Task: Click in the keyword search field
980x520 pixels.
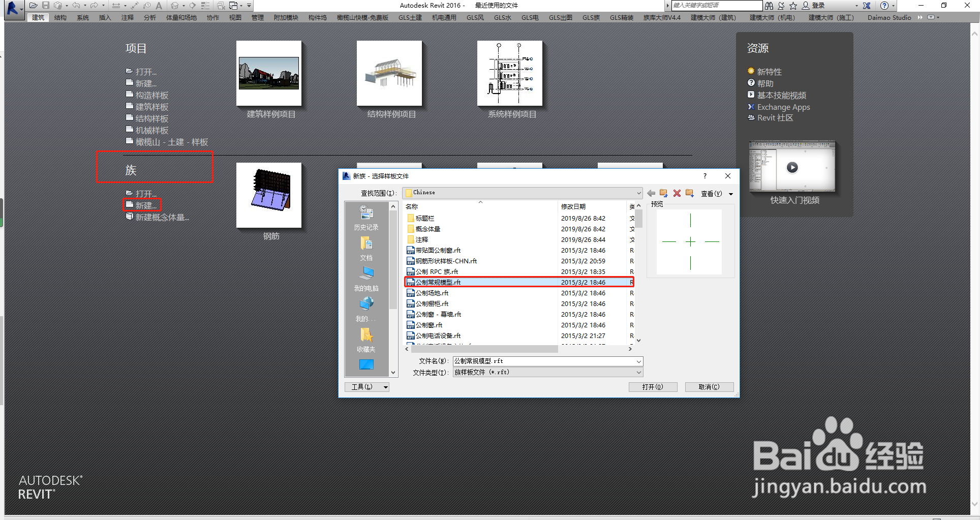Action: (x=717, y=6)
